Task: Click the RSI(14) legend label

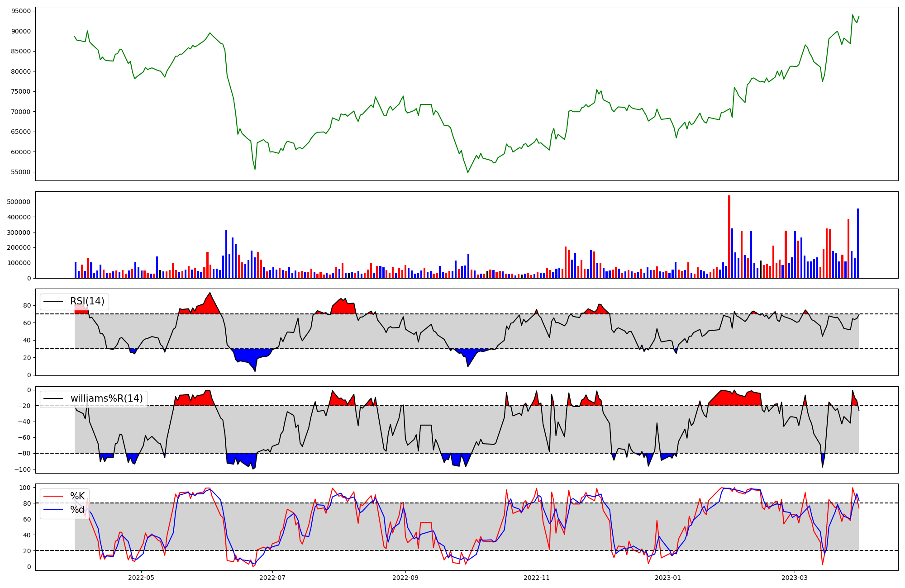Action: point(87,301)
